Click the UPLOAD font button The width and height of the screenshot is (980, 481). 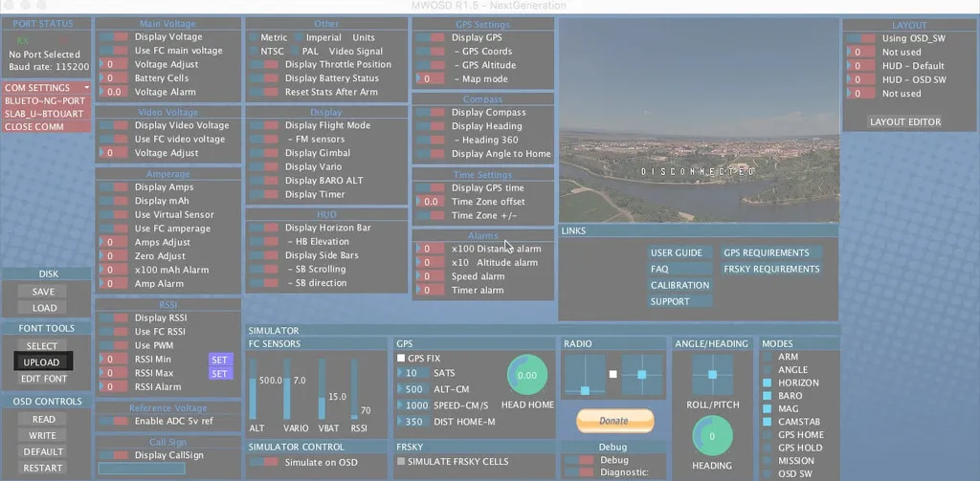tap(42, 362)
